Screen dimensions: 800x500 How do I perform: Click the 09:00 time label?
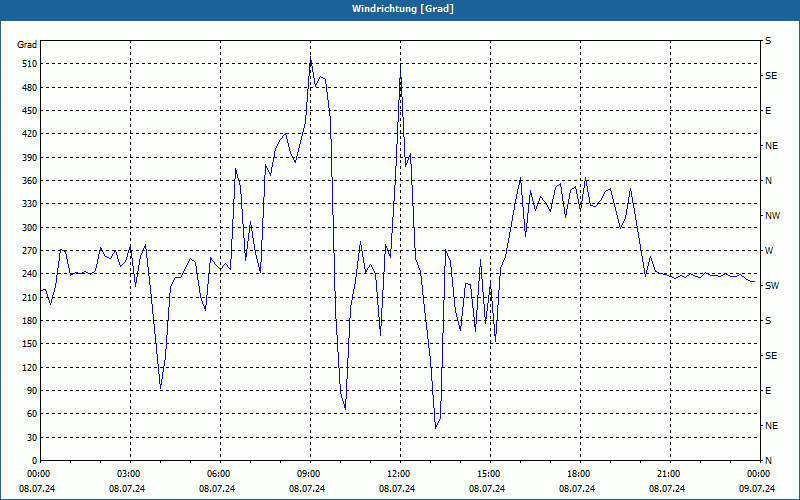(311, 473)
